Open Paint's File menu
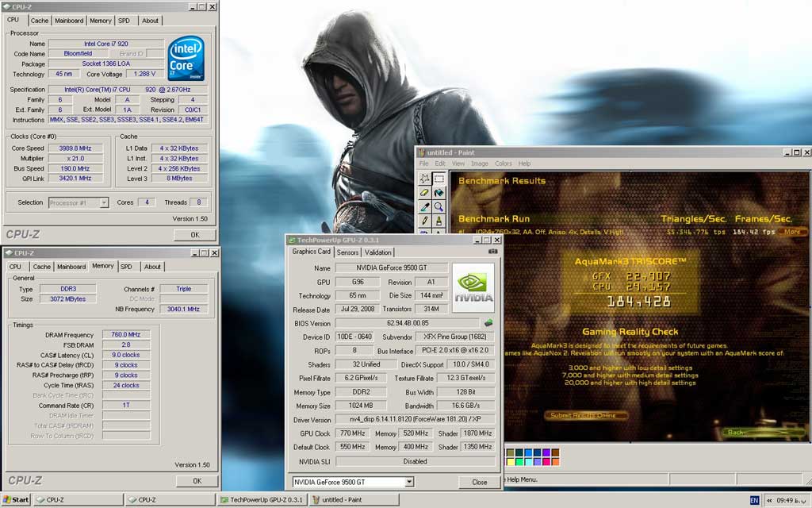Viewport: 812px width, 508px height. tap(423, 164)
